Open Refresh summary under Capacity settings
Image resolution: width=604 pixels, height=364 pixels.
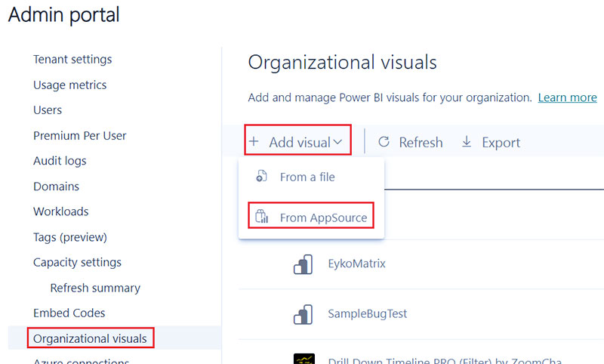[95, 288]
